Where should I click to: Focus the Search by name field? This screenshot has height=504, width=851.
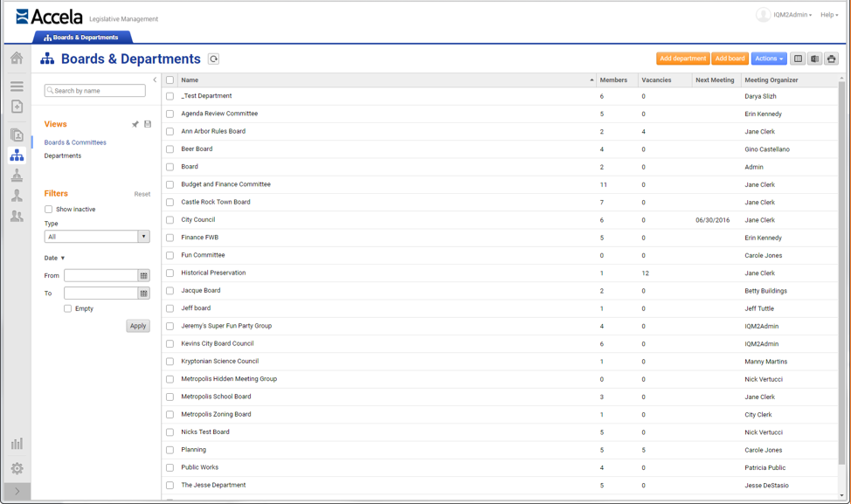95,91
